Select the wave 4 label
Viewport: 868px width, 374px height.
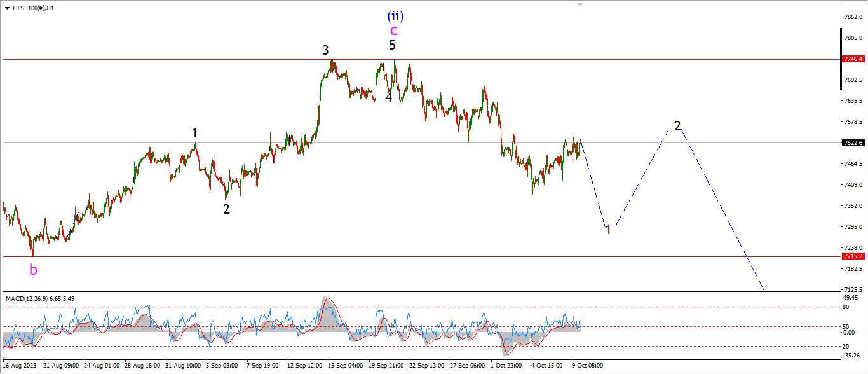tap(388, 98)
